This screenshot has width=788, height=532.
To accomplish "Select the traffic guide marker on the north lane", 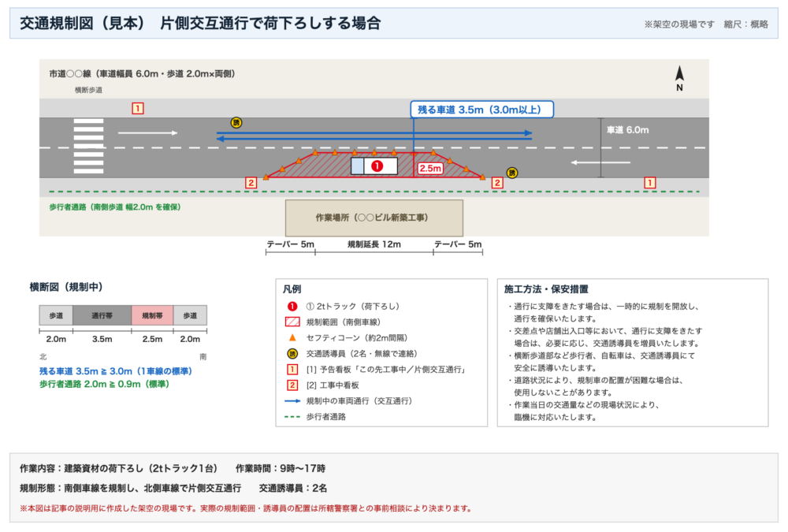I will point(236,123).
